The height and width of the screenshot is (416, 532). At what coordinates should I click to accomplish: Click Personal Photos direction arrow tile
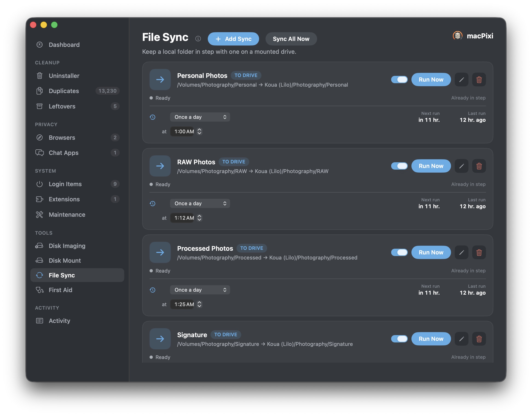click(160, 80)
